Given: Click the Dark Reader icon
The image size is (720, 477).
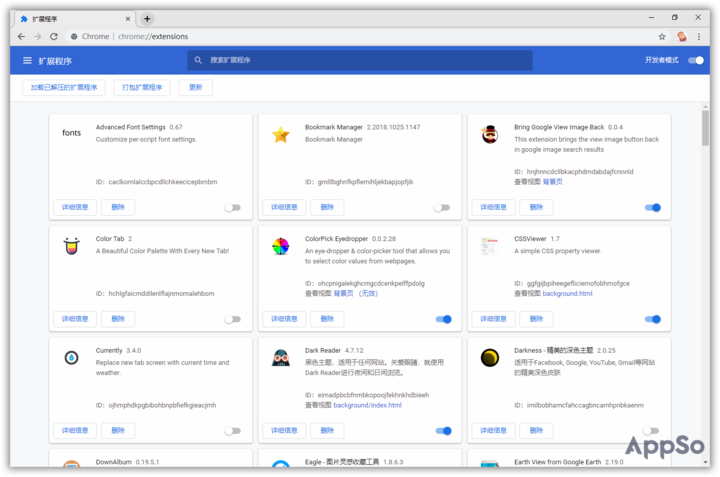Looking at the screenshot, I should (281, 358).
